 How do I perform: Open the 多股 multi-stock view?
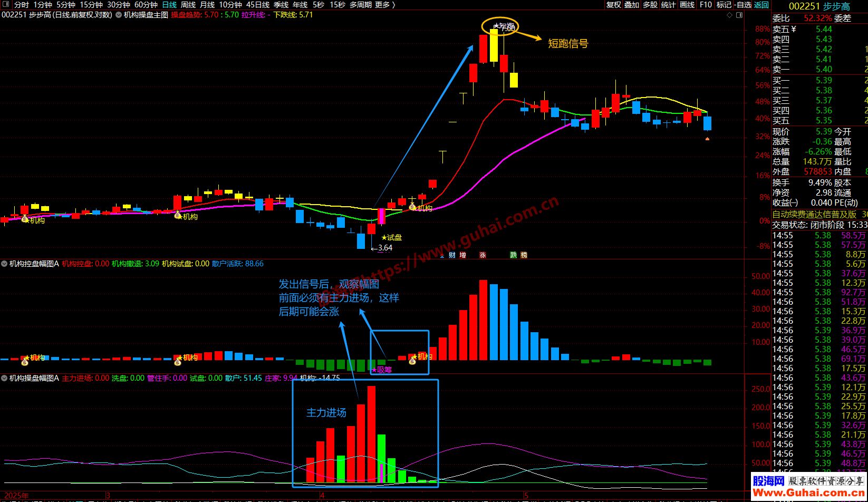coord(650,5)
